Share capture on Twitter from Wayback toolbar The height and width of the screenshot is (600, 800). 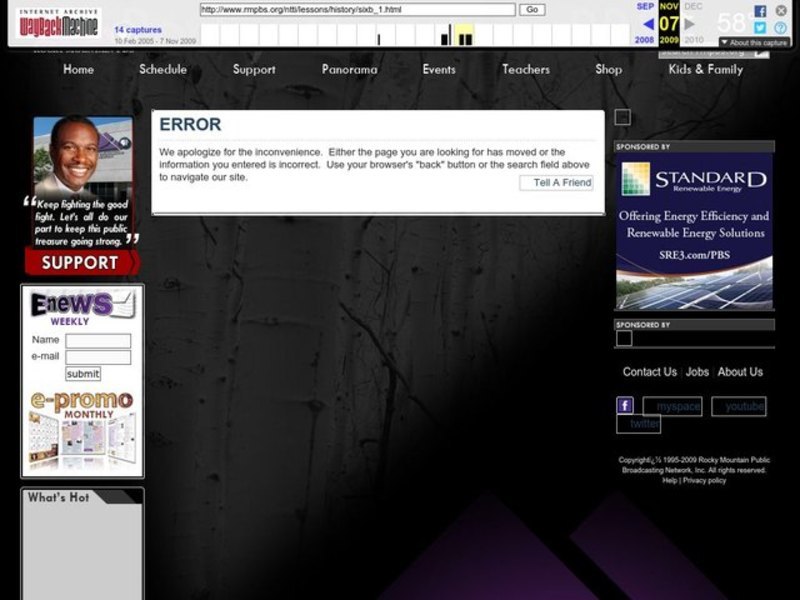tap(760, 28)
